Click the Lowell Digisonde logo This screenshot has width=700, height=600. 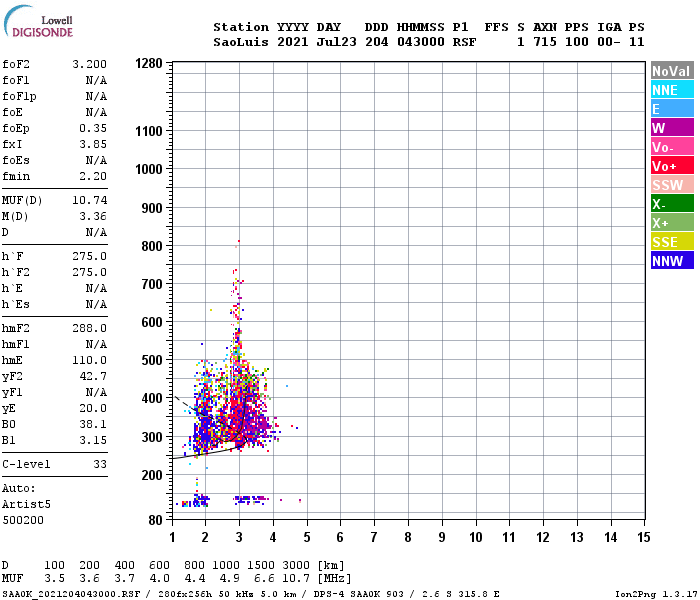(38, 21)
